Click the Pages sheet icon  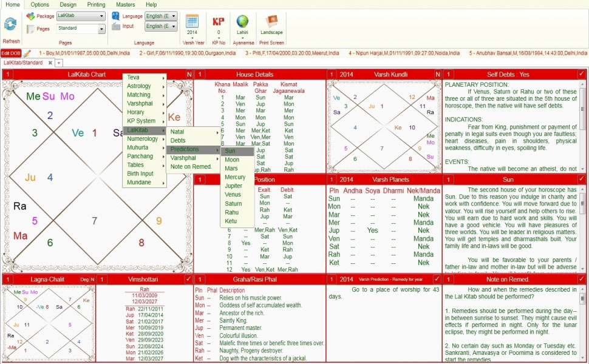pos(30,29)
